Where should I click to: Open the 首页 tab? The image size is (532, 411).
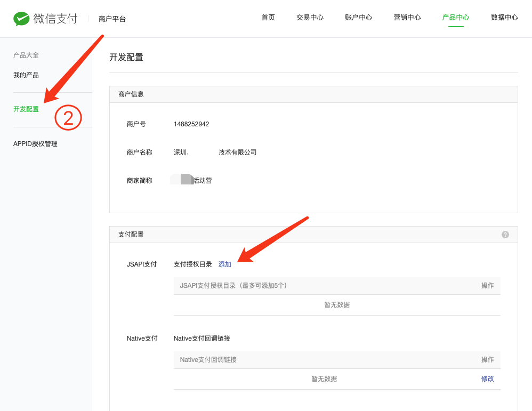pos(268,18)
